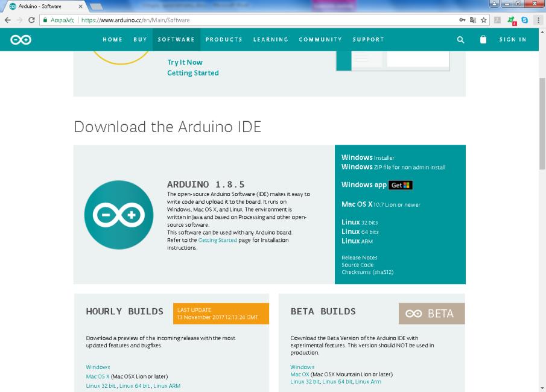Viewport: 546px width, 392px height.
Task: Download Linux 64 bits version
Action: [x=360, y=232]
